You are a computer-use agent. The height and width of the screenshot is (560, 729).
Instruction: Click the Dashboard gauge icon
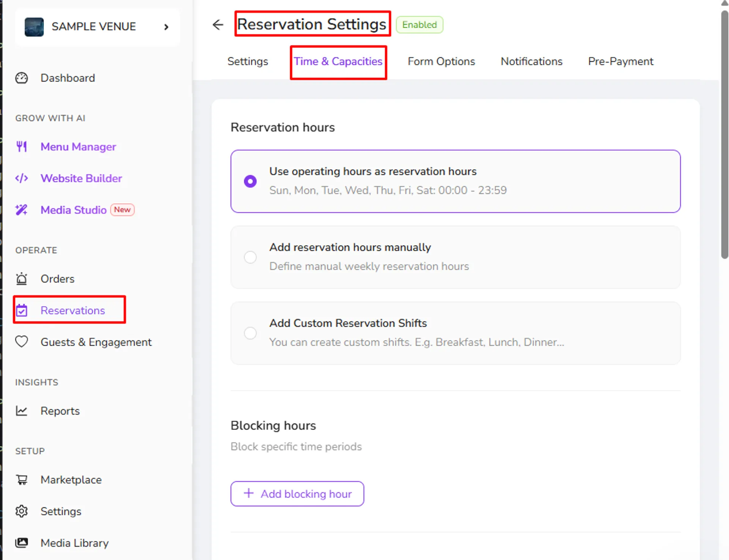pos(22,78)
